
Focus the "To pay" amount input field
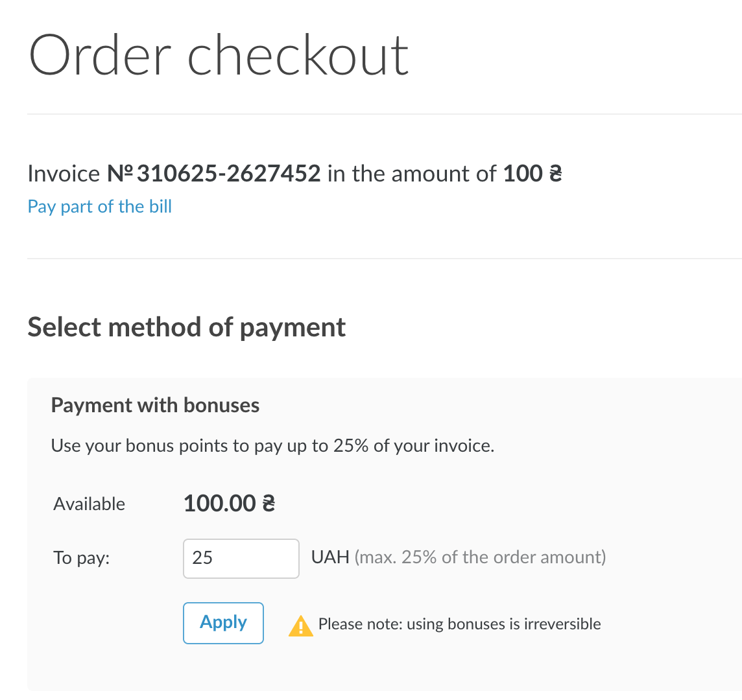(x=241, y=558)
